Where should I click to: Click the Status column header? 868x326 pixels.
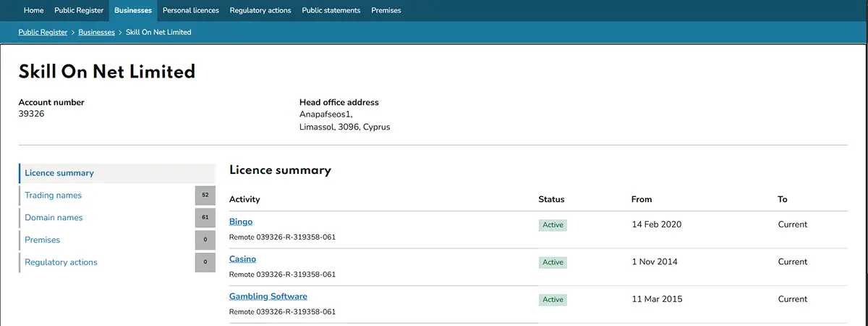click(551, 199)
